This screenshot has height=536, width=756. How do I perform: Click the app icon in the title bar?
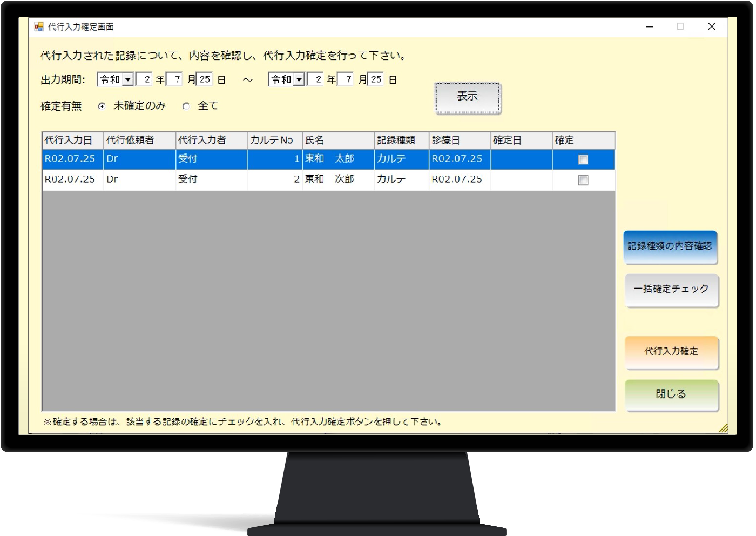coord(38,26)
